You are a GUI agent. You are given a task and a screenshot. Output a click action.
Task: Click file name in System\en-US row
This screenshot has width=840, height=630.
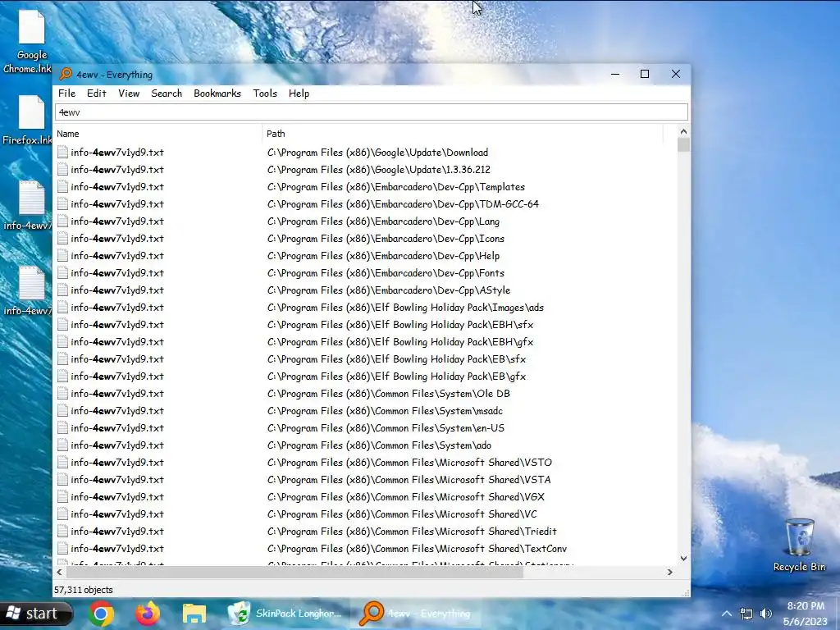tap(117, 427)
